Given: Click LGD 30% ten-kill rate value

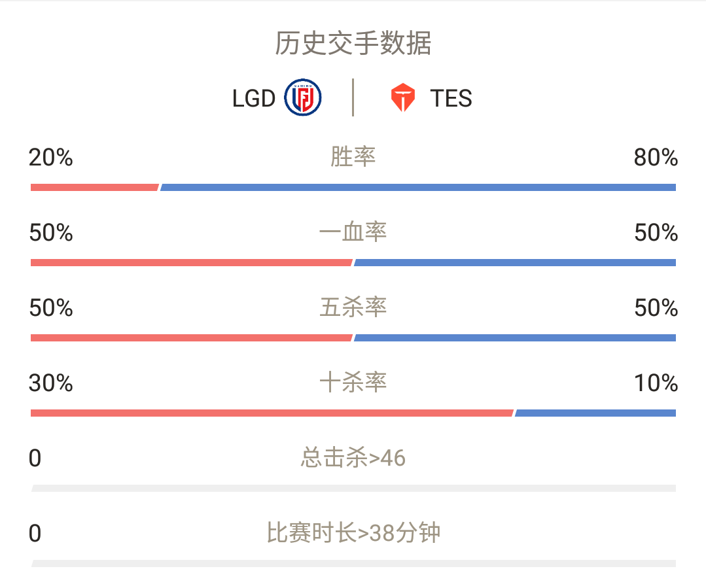Looking at the screenshot, I should (x=50, y=383).
